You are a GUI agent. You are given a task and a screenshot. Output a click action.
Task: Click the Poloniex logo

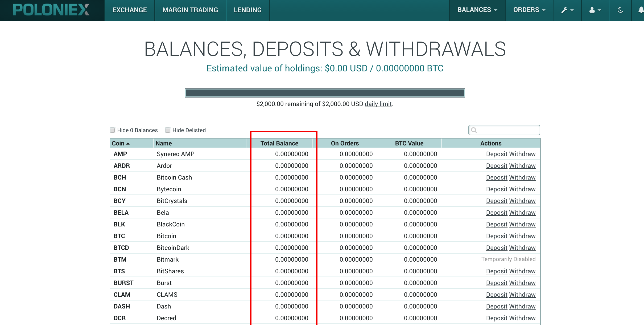pyautogui.click(x=51, y=10)
